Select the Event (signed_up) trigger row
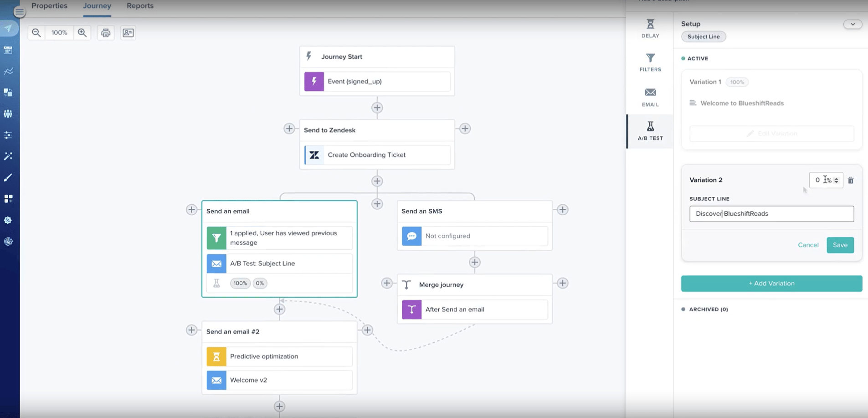The height and width of the screenshot is (418, 868). [x=377, y=82]
